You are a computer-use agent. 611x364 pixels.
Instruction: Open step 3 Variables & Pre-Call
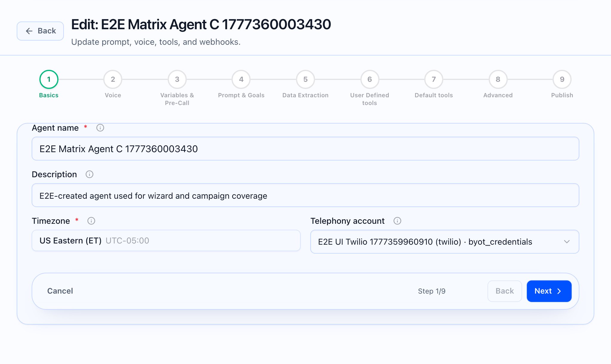(177, 79)
